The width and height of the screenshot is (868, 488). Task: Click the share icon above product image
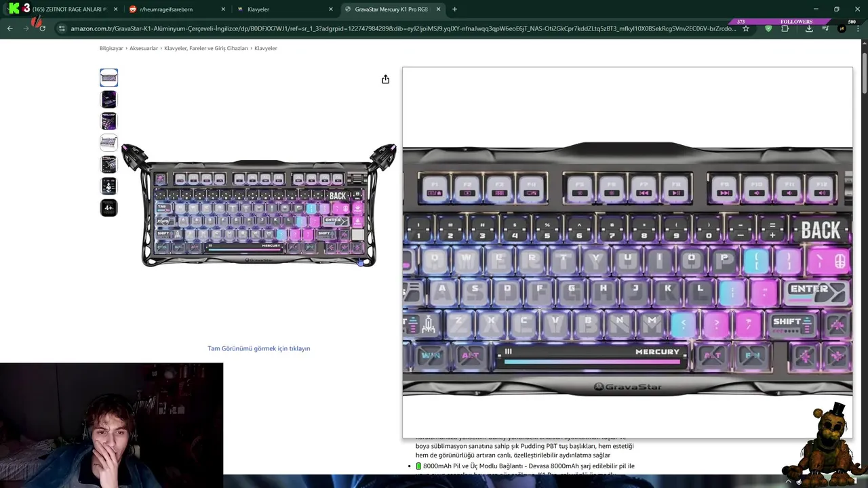click(385, 79)
